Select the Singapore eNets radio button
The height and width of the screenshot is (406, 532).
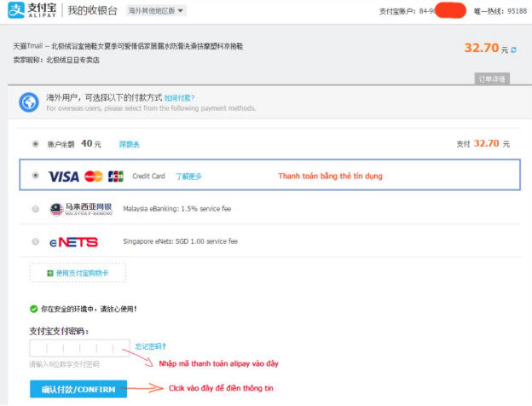(x=35, y=241)
